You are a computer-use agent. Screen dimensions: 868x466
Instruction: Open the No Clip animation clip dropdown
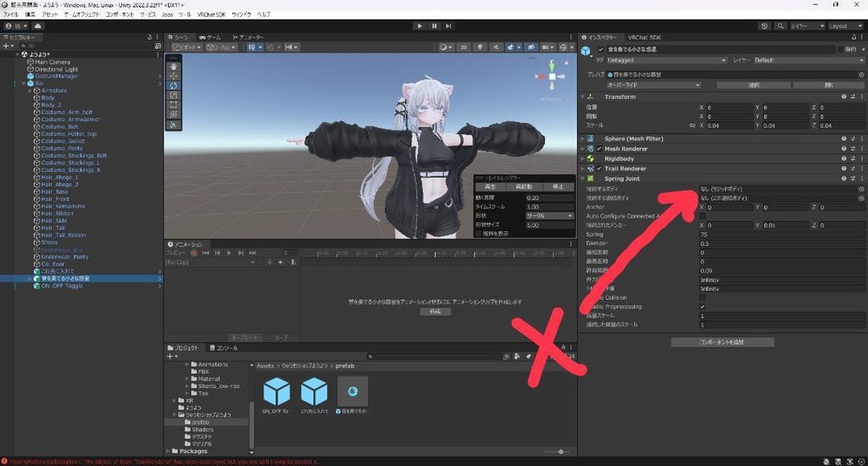click(210, 263)
